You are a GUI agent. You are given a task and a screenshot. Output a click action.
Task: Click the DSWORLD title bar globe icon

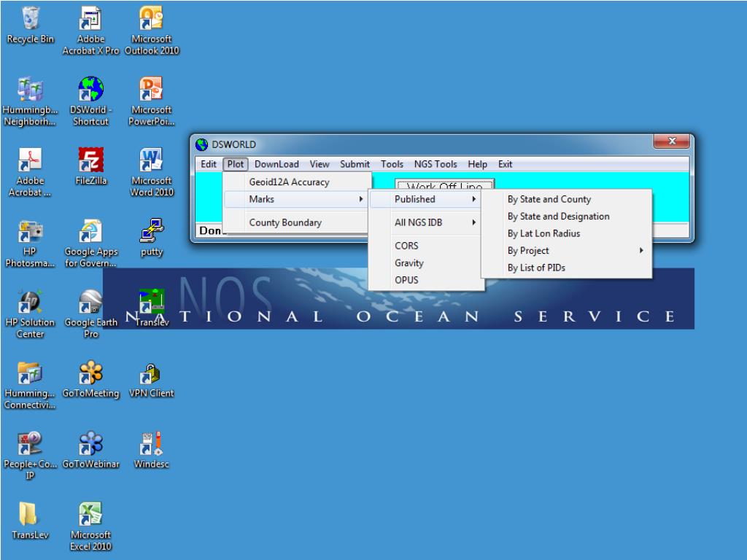click(x=202, y=144)
